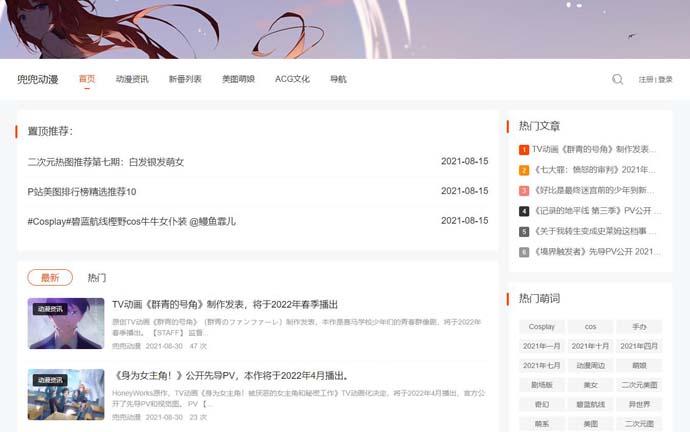This screenshot has width=690, height=432.
Task: Open pinned post P站美图排行榜精选推荐10
Action: pos(82,192)
